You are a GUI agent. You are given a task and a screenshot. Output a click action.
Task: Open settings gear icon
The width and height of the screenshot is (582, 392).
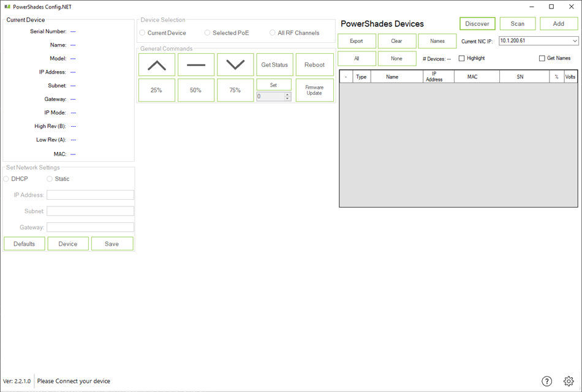(569, 381)
